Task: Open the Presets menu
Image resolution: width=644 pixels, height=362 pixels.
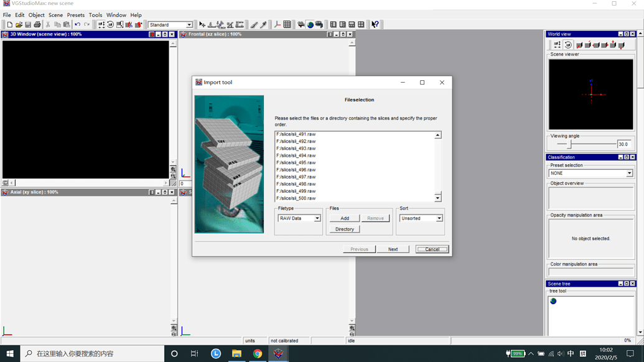Action: point(75,15)
